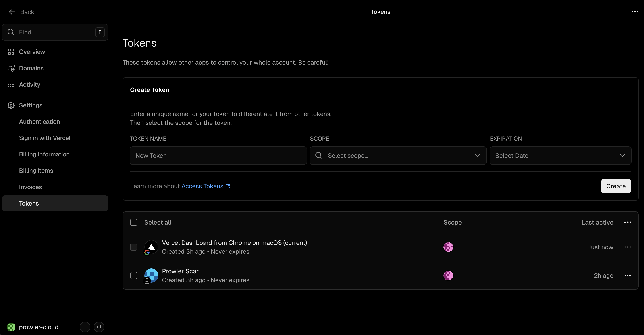Click the Vercel Dashboard from Chrome token name

pyautogui.click(x=235, y=242)
